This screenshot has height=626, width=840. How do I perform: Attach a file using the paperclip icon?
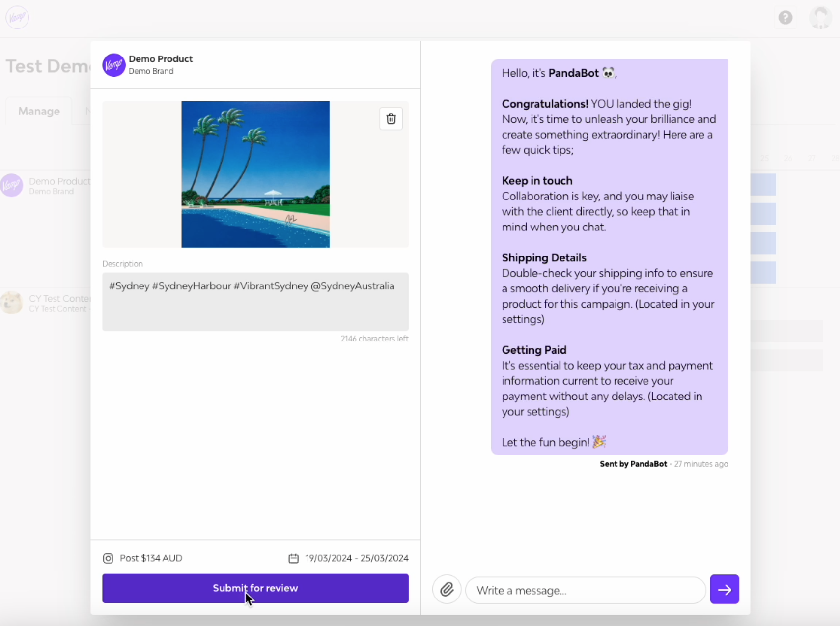point(447,589)
